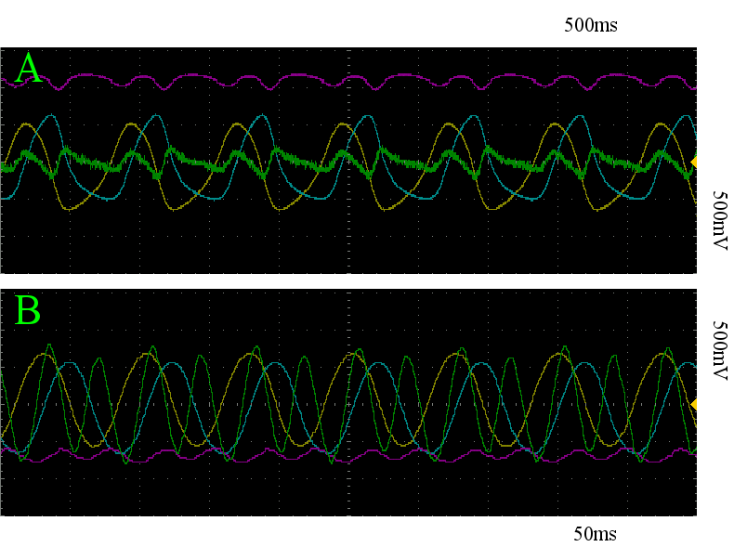Click the green letter A panel label

point(29,69)
